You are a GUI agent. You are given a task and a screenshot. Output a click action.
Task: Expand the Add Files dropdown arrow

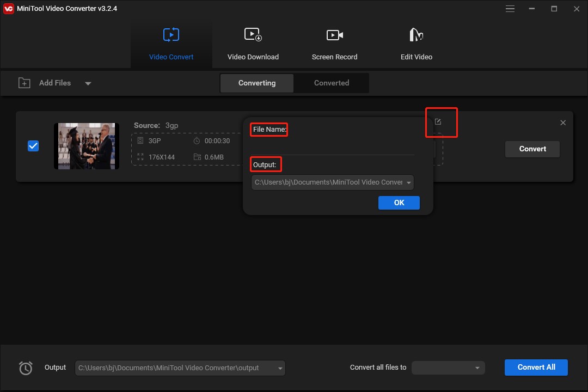click(x=88, y=83)
